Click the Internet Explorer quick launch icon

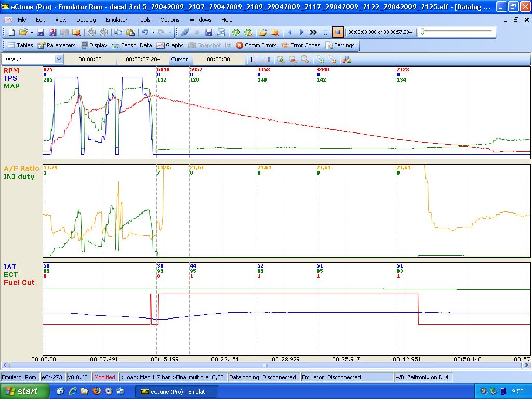72,391
